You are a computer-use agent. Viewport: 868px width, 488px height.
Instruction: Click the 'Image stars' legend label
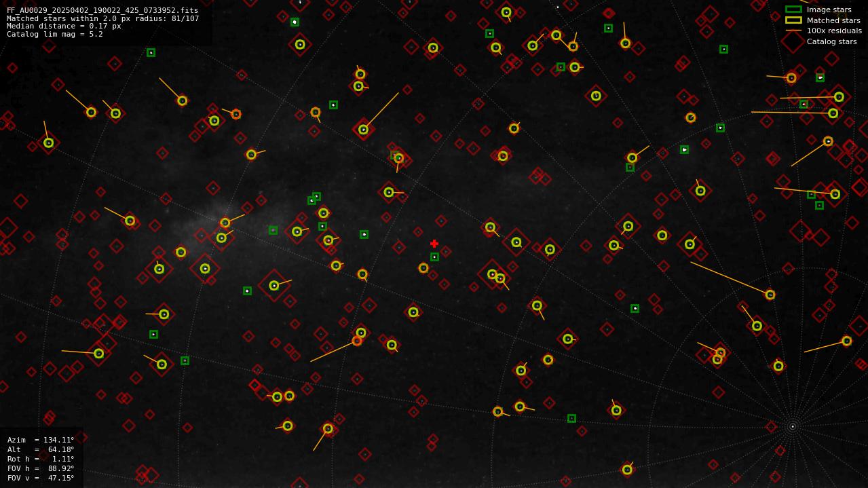click(829, 10)
